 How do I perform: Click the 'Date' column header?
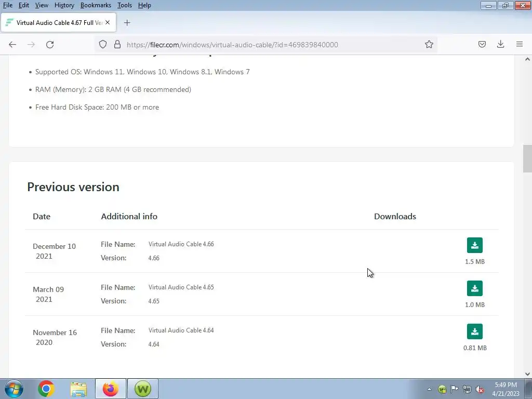pyautogui.click(x=42, y=217)
